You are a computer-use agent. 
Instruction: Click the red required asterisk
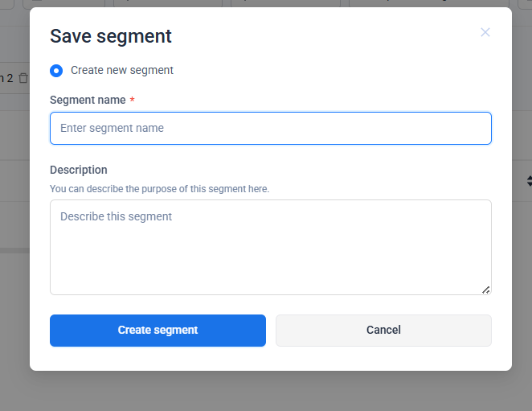tap(132, 101)
